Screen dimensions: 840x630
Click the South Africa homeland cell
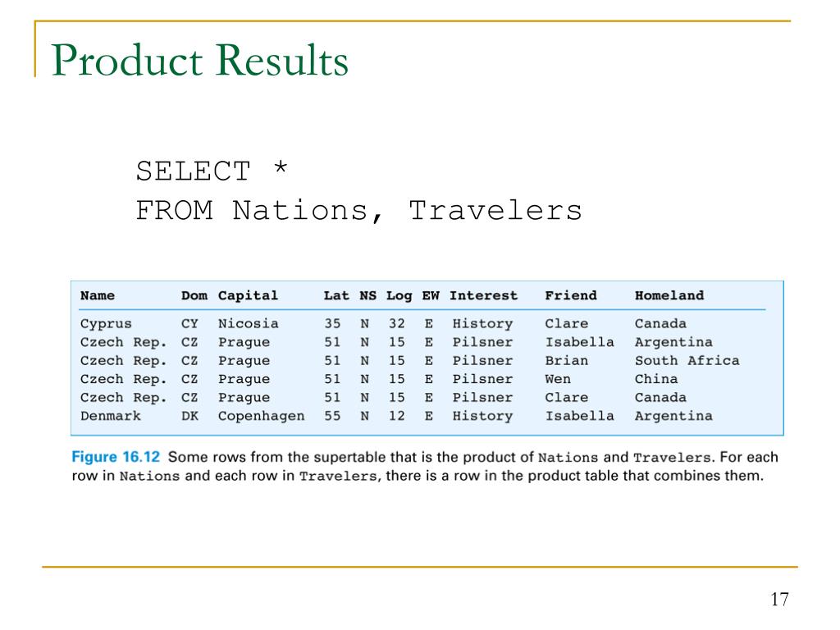(x=687, y=361)
